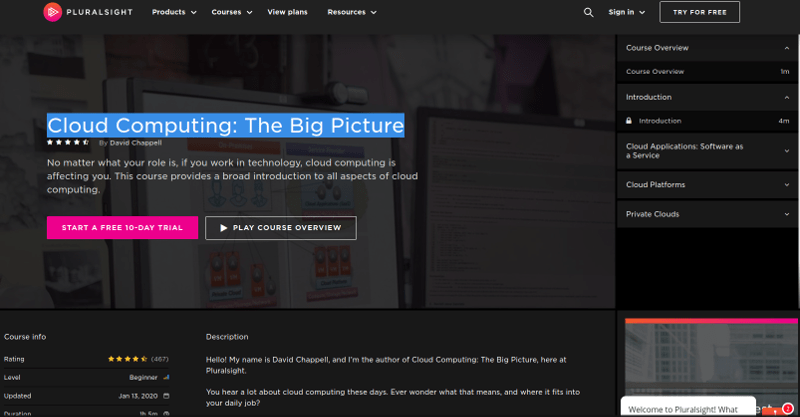Image resolution: width=800 pixels, height=417 pixels.
Task: Click the calendar icon next to Jan 13, 2020
Action: [166, 396]
